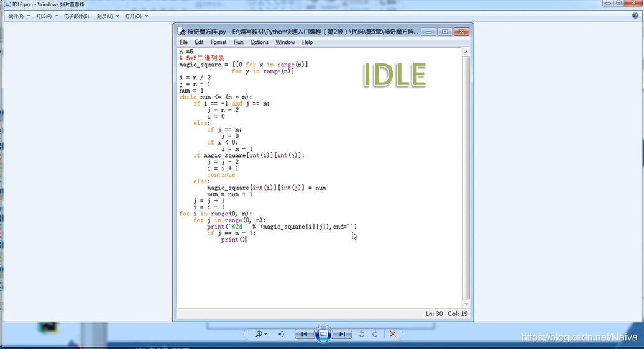This screenshot has width=644, height=349.
Task: Click the print('%2d ' % ...) line
Action: (x=282, y=227)
